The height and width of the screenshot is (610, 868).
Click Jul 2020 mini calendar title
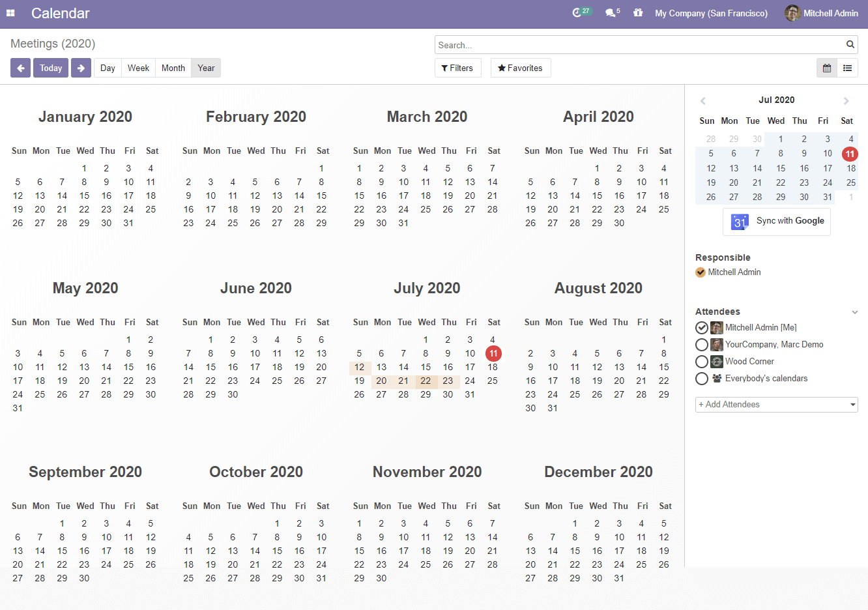pos(777,100)
